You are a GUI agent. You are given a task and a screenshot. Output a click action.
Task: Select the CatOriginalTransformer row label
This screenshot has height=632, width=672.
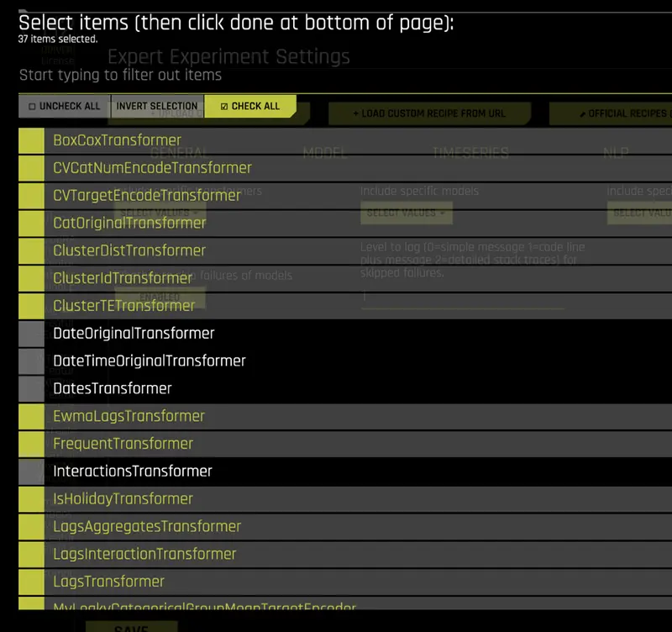(x=129, y=223)
